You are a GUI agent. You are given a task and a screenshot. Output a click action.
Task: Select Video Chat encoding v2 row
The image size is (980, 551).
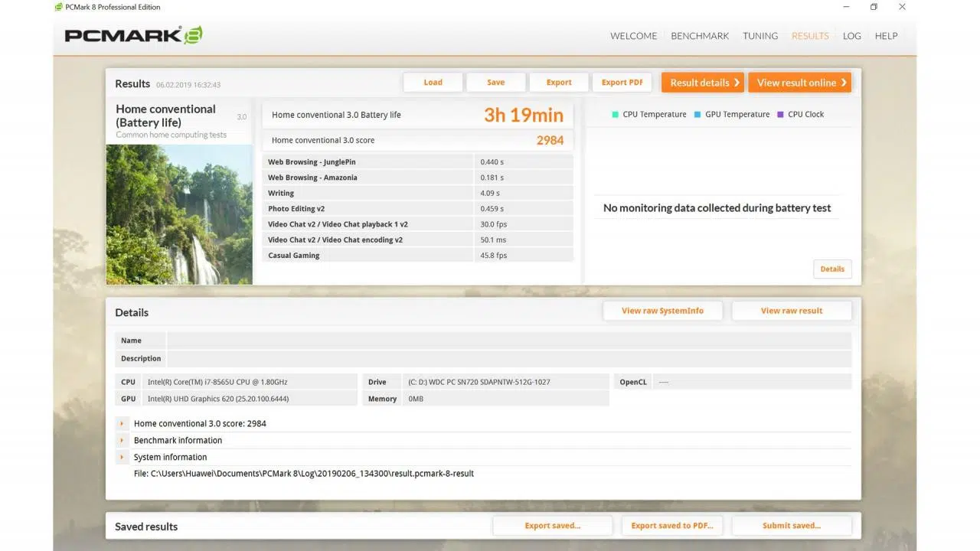[x=418, y=240]
